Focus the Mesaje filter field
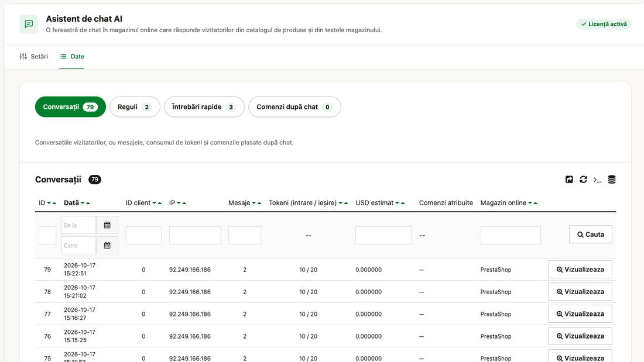644x362 pixels. coord(245,235)
